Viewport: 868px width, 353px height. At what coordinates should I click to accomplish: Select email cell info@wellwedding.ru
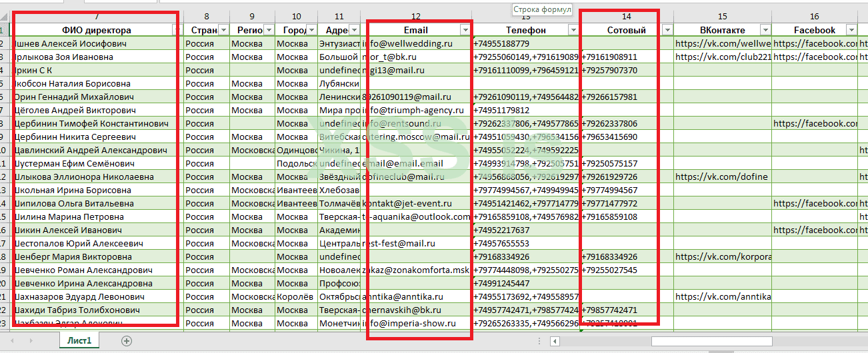point(416,43)
